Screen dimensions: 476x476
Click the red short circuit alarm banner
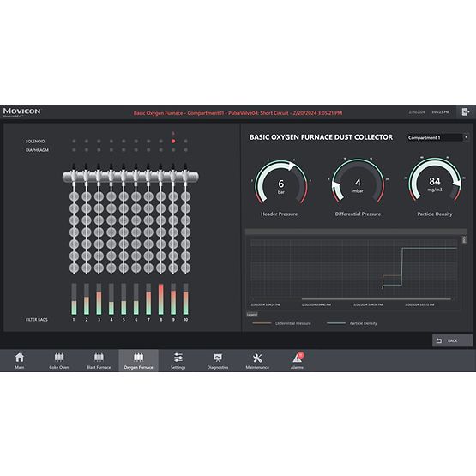pyautogui.click(x=238, y=113)
